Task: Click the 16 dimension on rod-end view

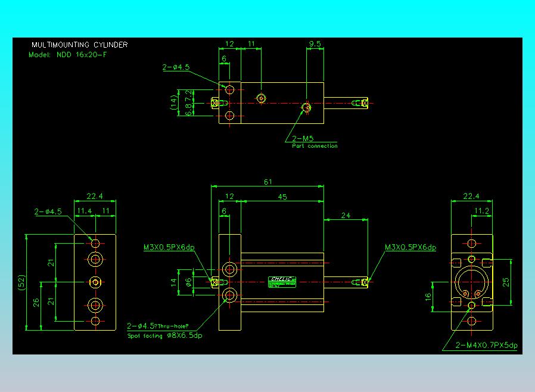Action: (x=428, y=297)
